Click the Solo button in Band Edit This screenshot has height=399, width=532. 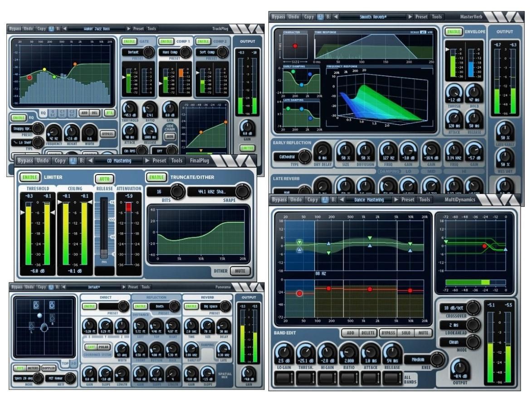(406, 333)
